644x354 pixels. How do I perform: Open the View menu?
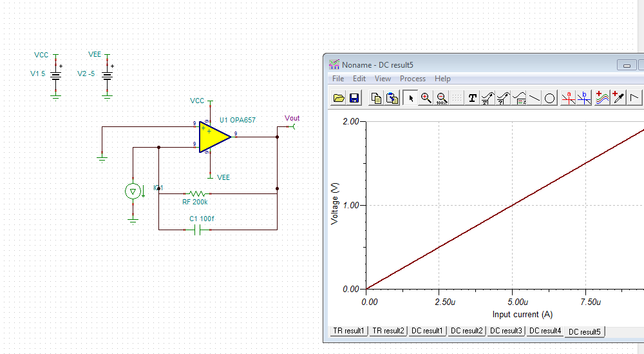pyautogui.click(x=383, y=79)
